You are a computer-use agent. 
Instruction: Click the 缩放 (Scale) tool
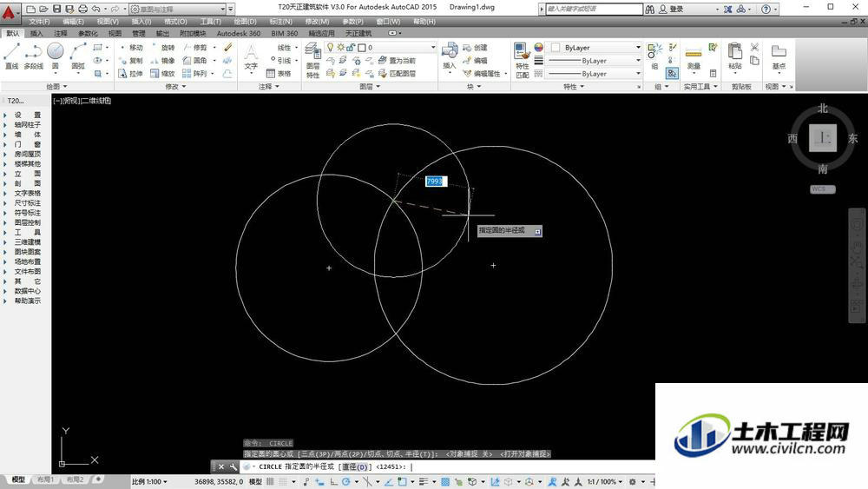[x=163, y=73]
